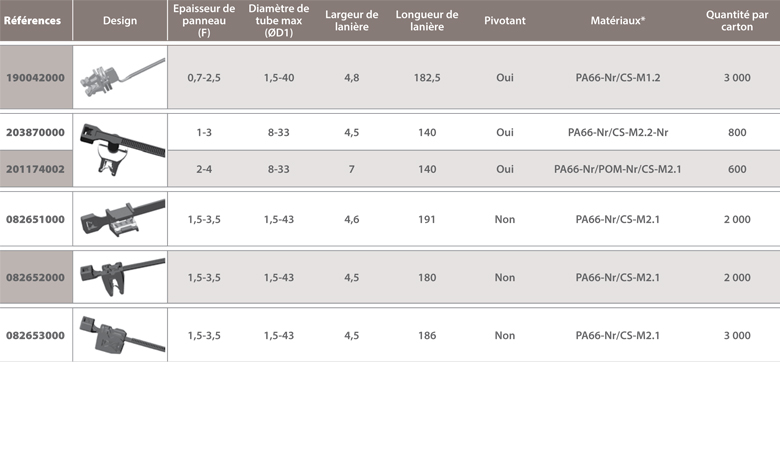Sort by Epaisseur de panneau header
This screenshot has height=460, width=780.
point(204,21)
